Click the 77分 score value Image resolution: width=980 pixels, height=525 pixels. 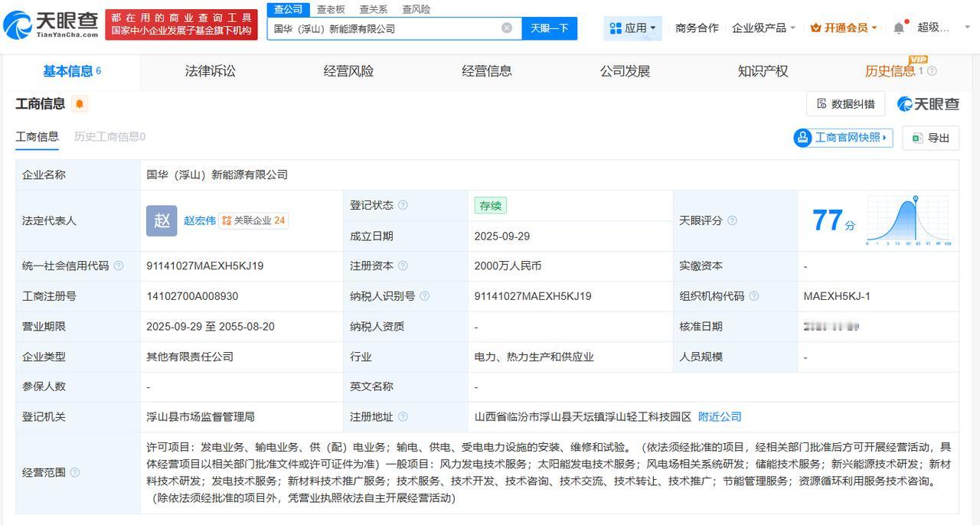[834, 221]
